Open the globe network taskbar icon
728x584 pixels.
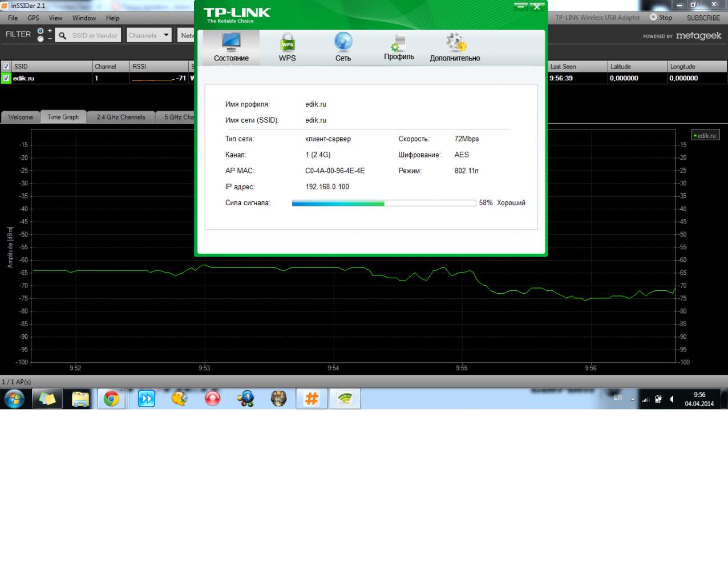(246, 399)
